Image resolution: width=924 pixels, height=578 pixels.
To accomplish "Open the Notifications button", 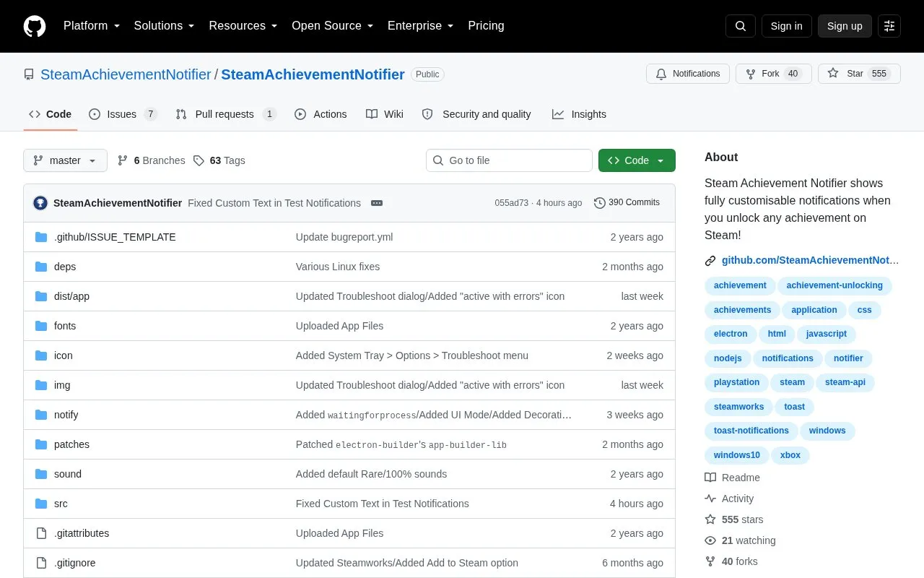I will (x=688, y=74).
